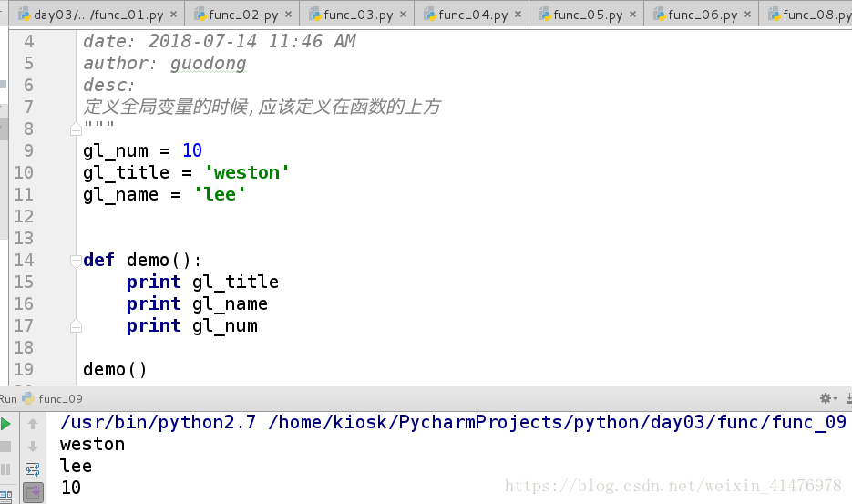Viewport: 852px width, 504px height.
Task: Open Run panel gear settings
Action: point(826,398)
